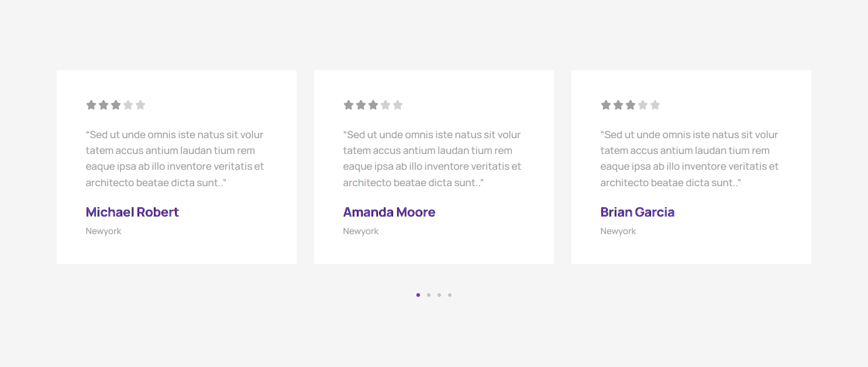Go to the third carousel slide dot
868x367 pixels.
[x=439, y=295]
